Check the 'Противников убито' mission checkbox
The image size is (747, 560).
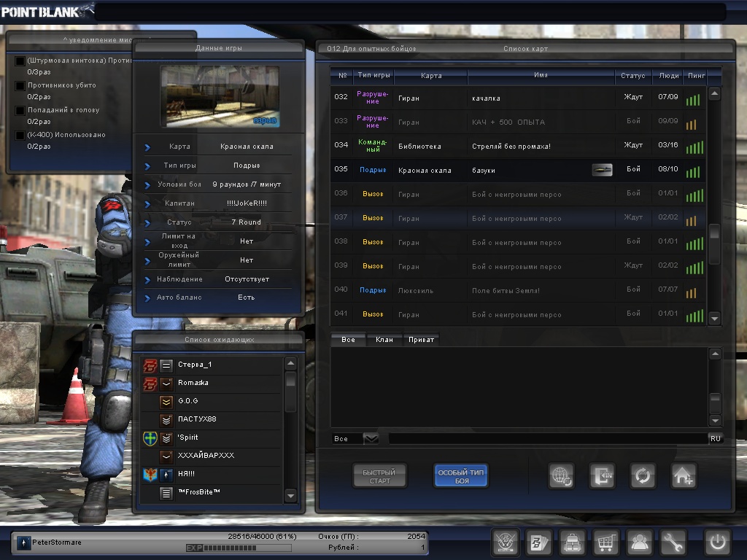click(x=20, y=86)
